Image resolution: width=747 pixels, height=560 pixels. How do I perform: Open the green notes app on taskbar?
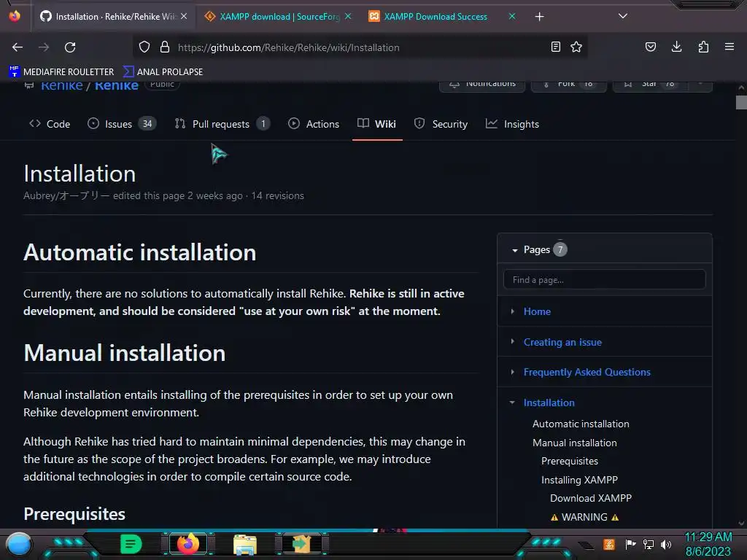[x=131, y=544]
